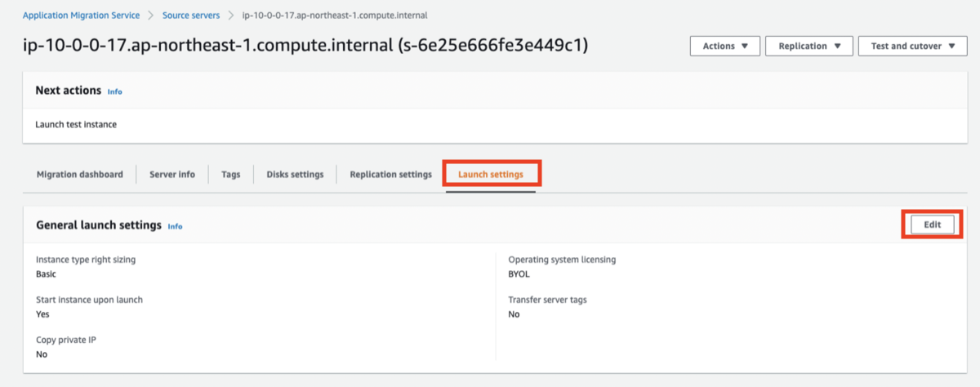This screenshot has width=980, height=387.
Task: Click the 'Yes' start instance value
Action: (x=42, y=314)
